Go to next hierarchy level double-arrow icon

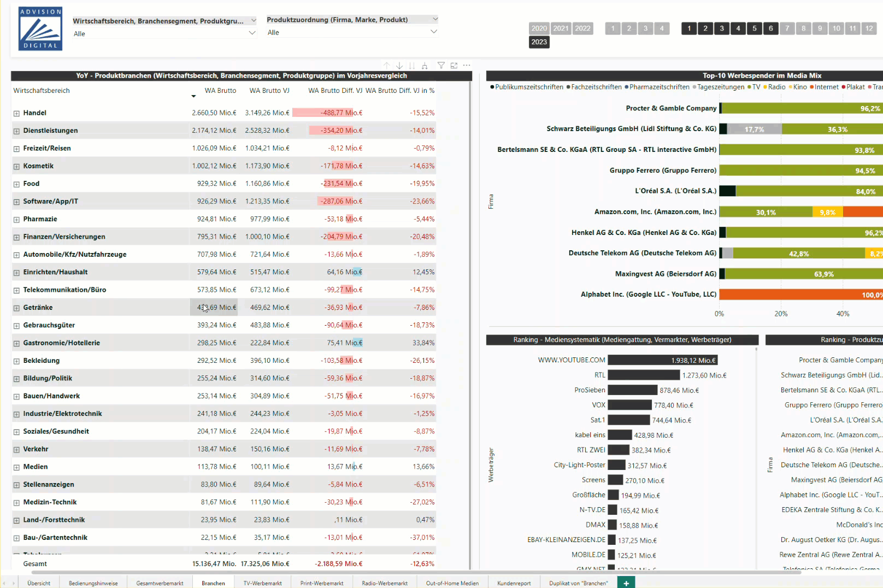click(x=412, y=66)
